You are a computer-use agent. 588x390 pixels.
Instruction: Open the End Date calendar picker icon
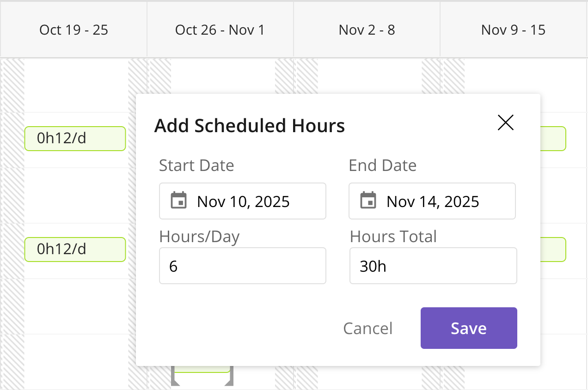(367, 201)
